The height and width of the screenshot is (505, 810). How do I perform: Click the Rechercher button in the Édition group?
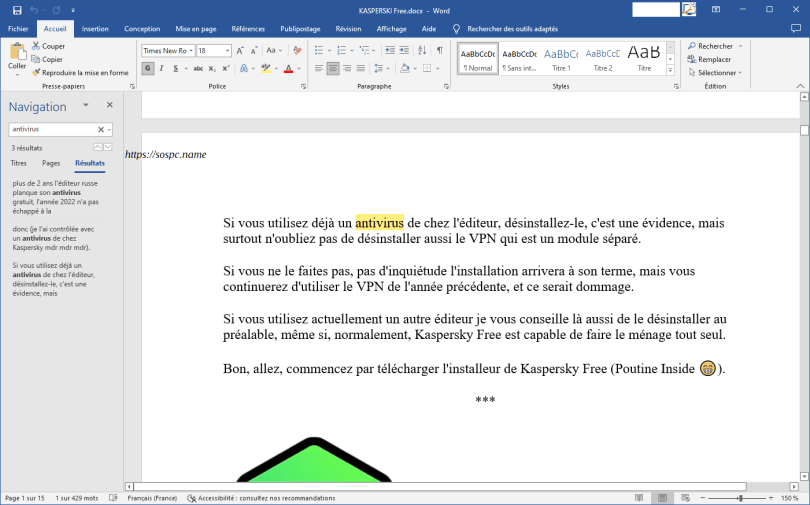(x=711, y=46)
